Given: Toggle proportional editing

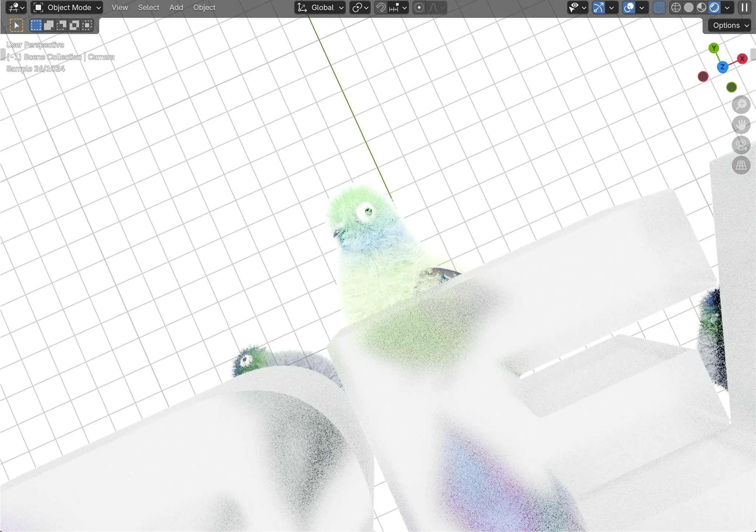Looking at the screenshot, I should click(x=419, y=7).
